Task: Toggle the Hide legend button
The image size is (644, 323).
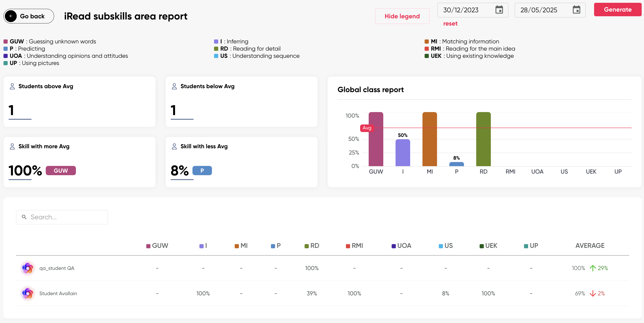Action: pyautogui.click(x=402, y=16)
